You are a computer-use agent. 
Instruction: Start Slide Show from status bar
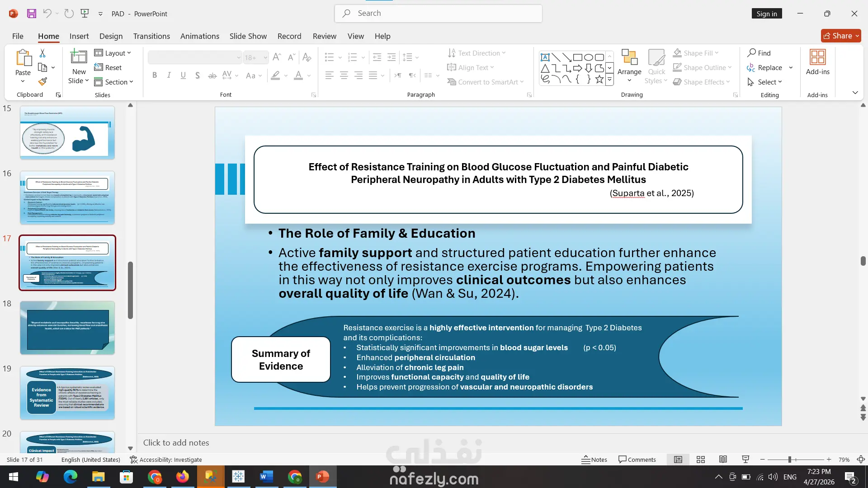tap(745, 460)
